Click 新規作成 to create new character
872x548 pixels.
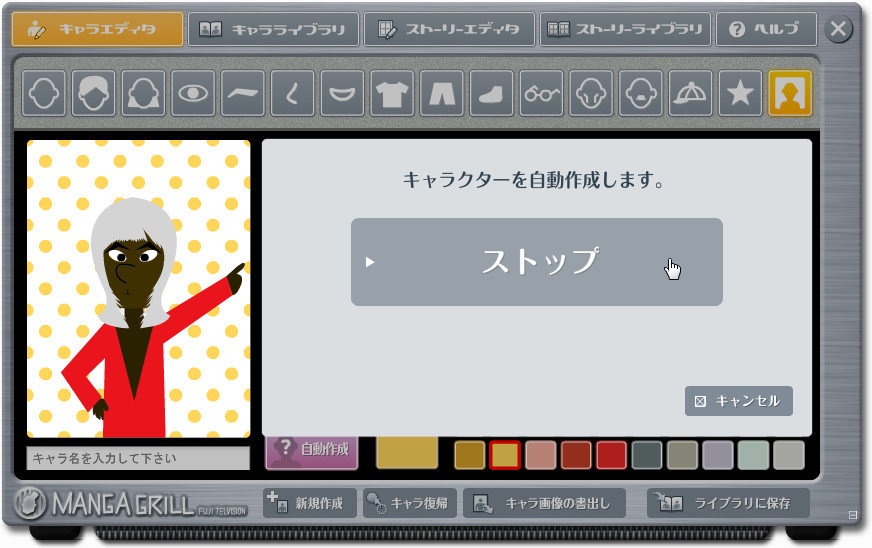[x=309, y=503]
